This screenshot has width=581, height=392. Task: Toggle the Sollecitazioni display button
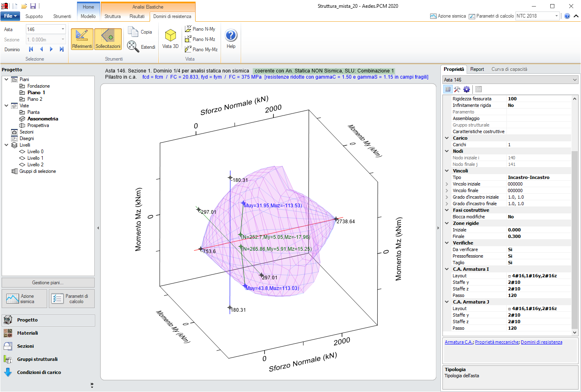pos(108,39)
